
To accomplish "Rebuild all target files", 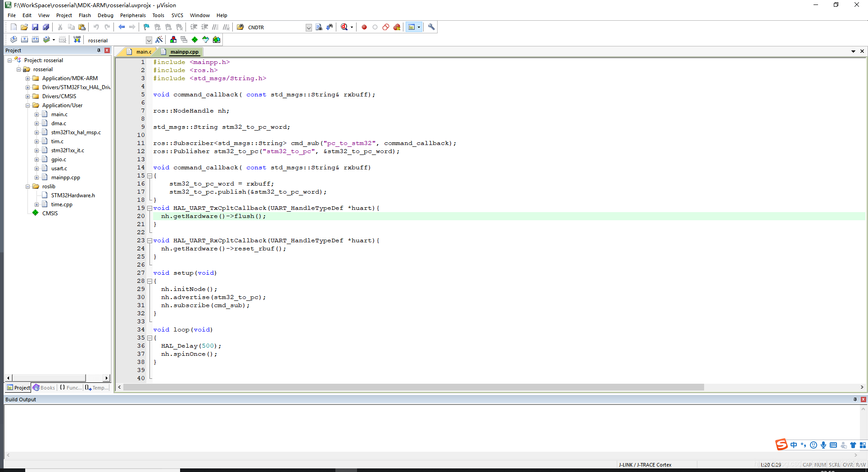I will click(x=35, y=40).
